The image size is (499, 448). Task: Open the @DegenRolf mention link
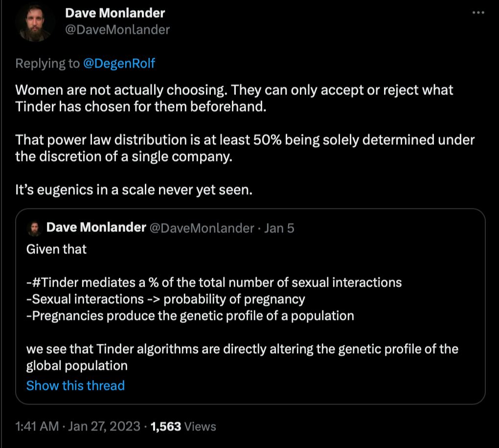point(119,63)
